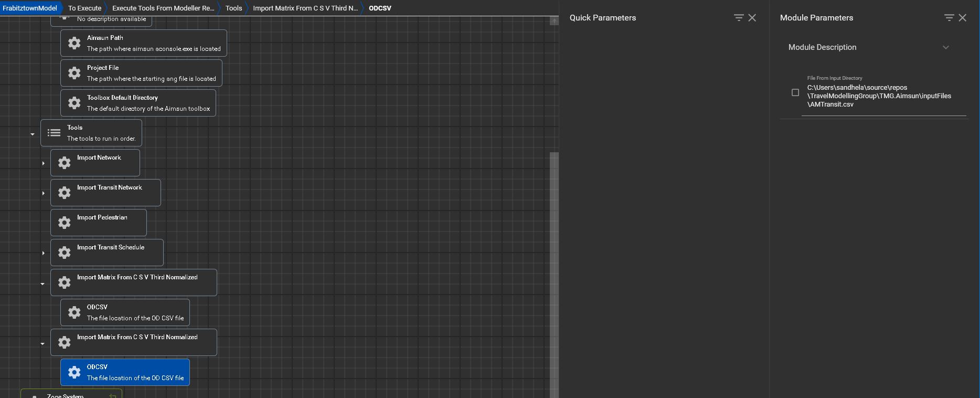This screenshot has width=980, height=398.
Task: Click gear icon of Toolbox Default Directory
Action: pyautogui.click(x=74, y=103)
